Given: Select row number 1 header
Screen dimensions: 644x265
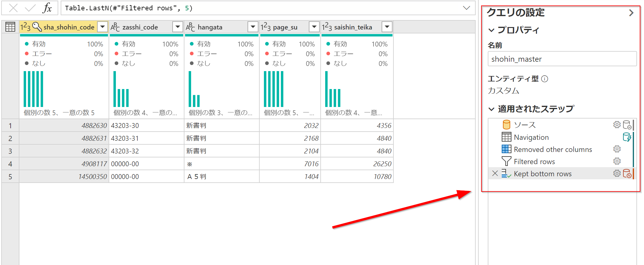Looking at the screenshot, I should [10, 126].
